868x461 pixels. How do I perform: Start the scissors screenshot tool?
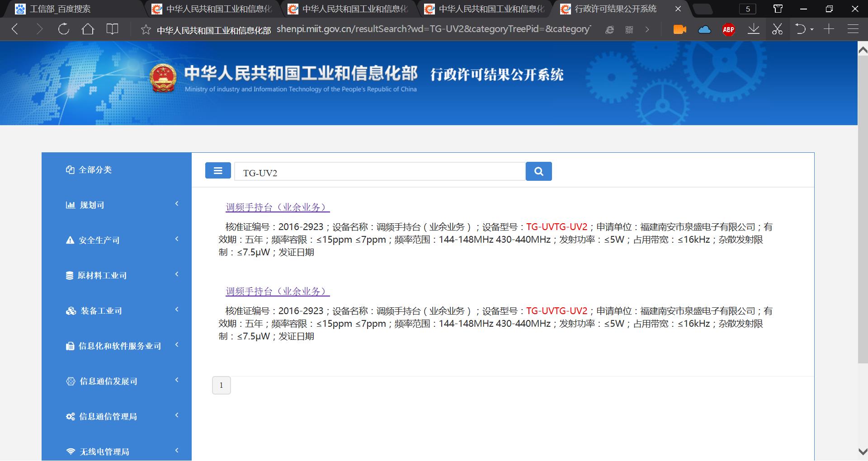pyautogui.click(x=777, y=29)
